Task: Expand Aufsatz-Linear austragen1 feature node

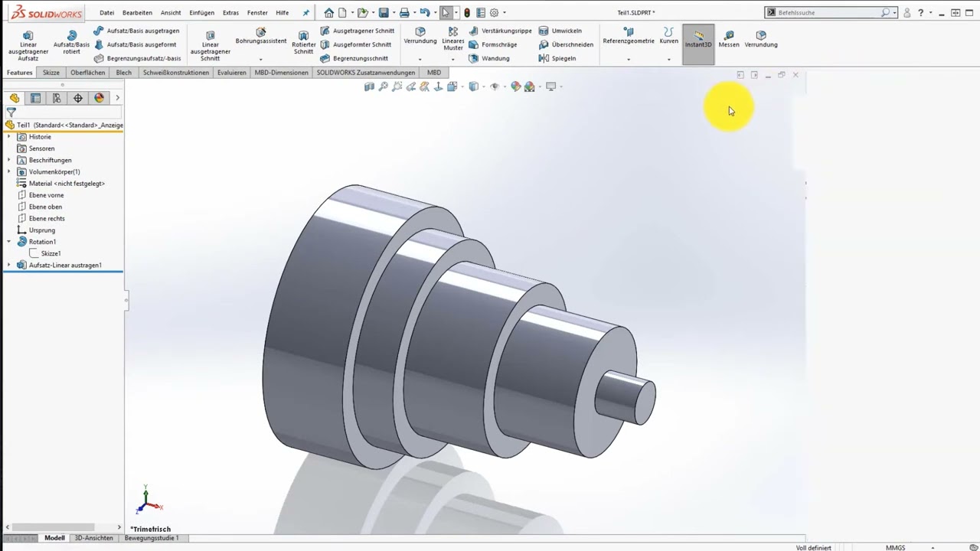Action: click(9, 266)
